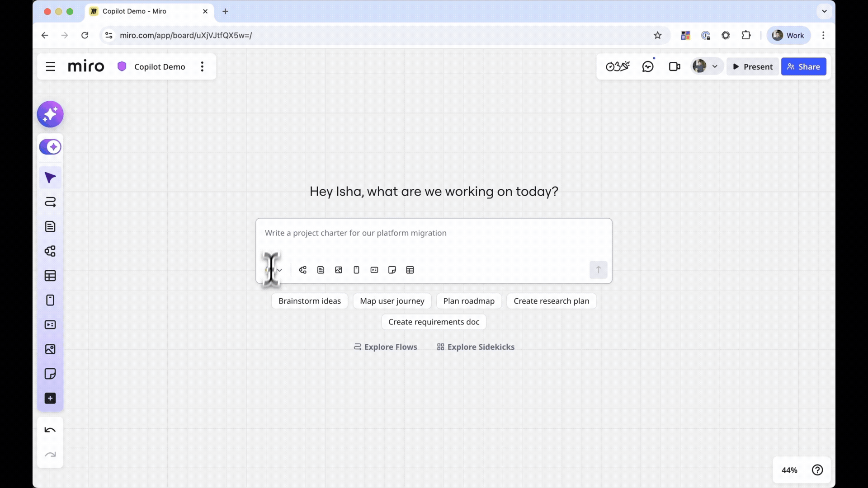Toggle the AI sidebar mode switch
This screenshot has height=488, width=868.
coord(50,147)
